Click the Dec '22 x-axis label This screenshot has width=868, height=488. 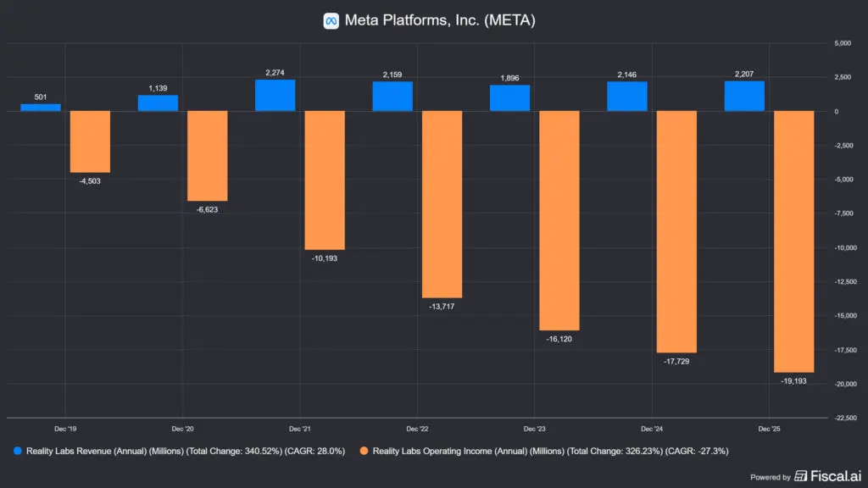tap(417, 430)
